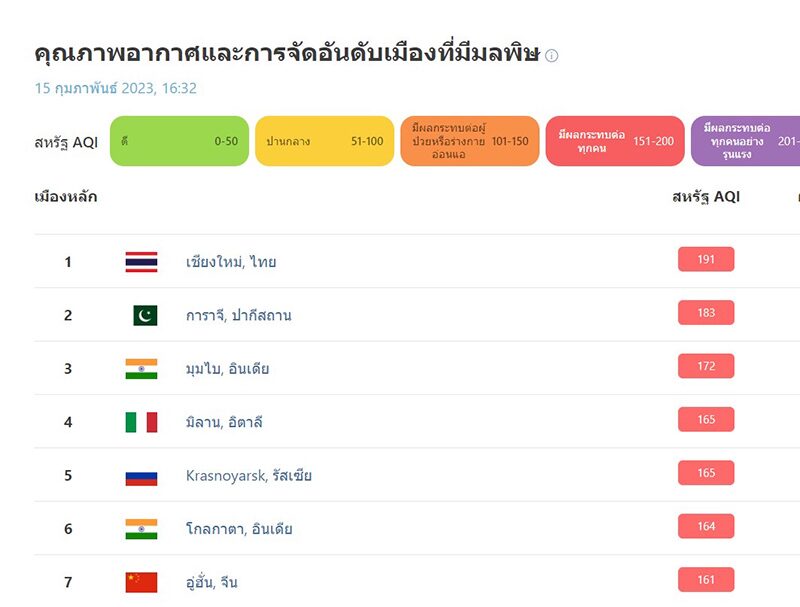Click the Pakistan flag icon
800x607 pixels.
point(145,315)
